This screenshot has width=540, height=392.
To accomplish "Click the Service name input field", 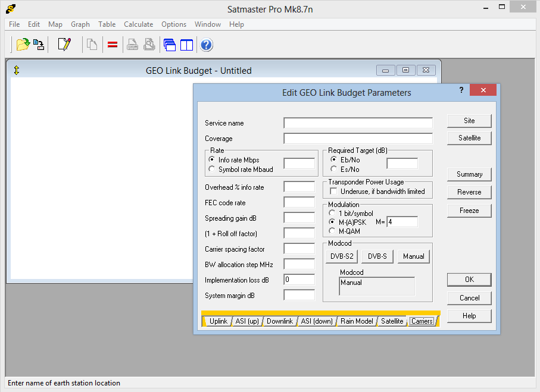I will tap(358, 123).
